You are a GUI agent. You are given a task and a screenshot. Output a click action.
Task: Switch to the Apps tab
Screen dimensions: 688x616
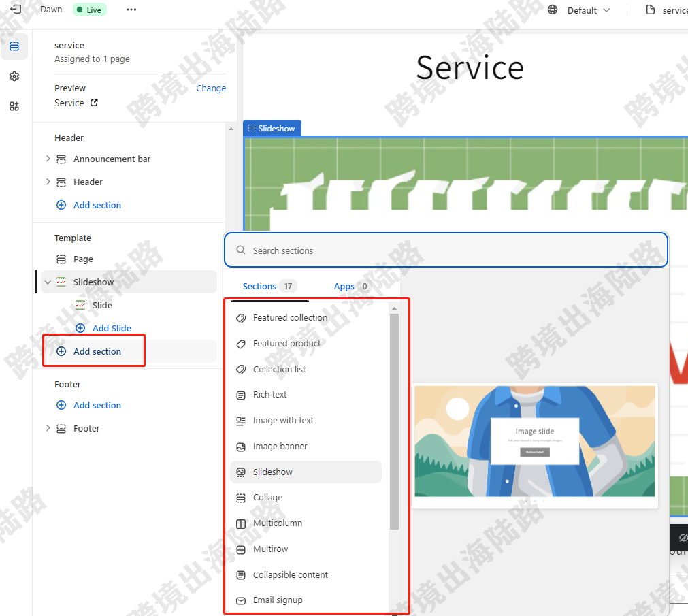click(350, 287)
